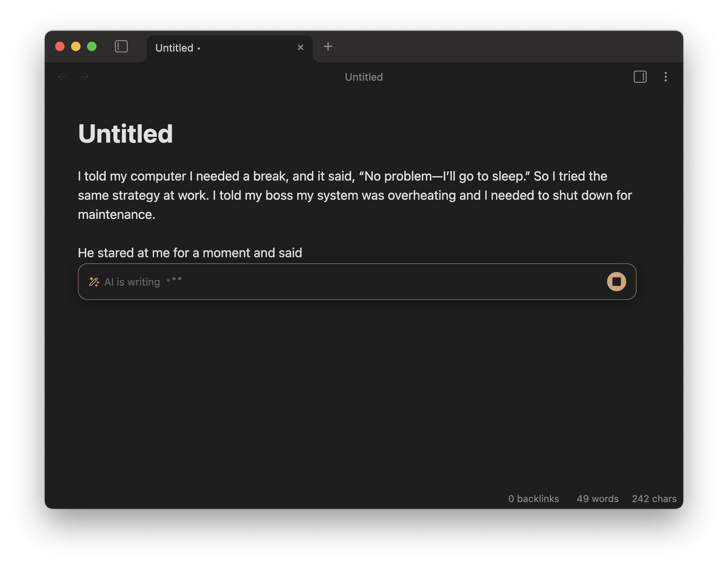728x568 pixels.
Task: Click the Untitled document heading
Action: [x=125, y=134]
